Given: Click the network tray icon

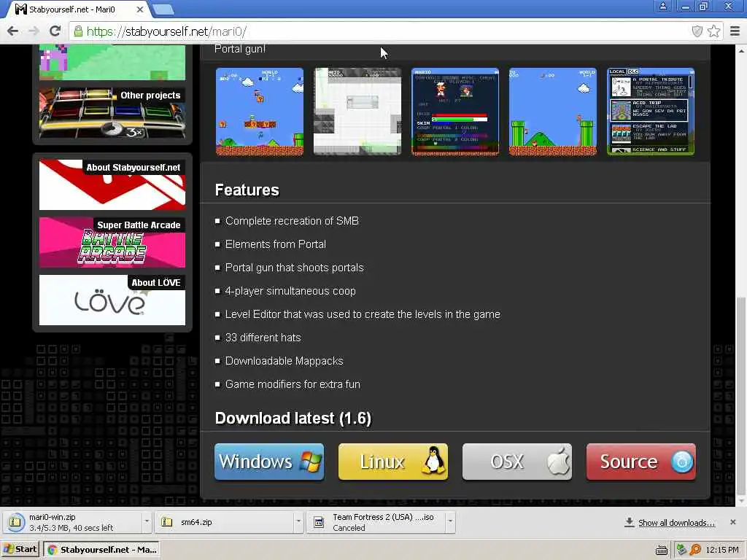Looking at the screenshot, I should click(682, 550).
